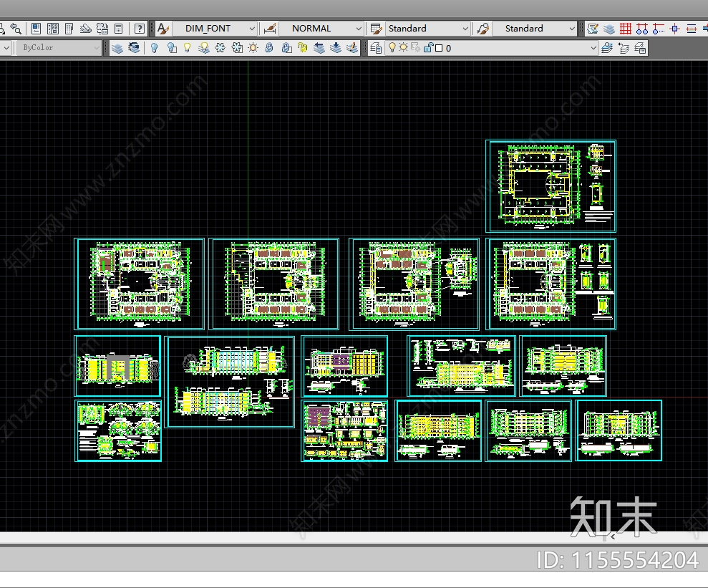This screenshot has height=588, width=708.
Task: Expand the dropdown arrow left of ByColor
Action: click(x=6, y=47)
